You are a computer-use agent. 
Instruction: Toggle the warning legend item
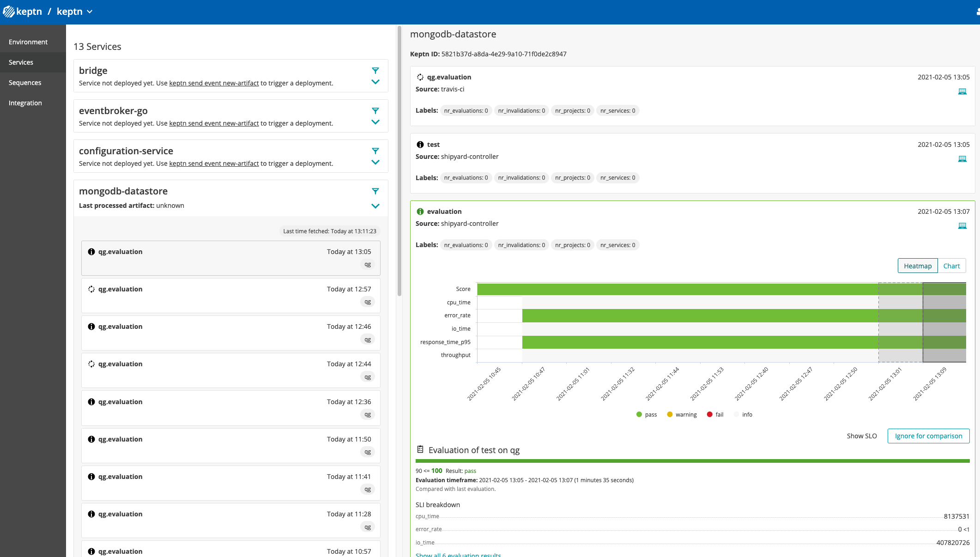coord(682,415)
